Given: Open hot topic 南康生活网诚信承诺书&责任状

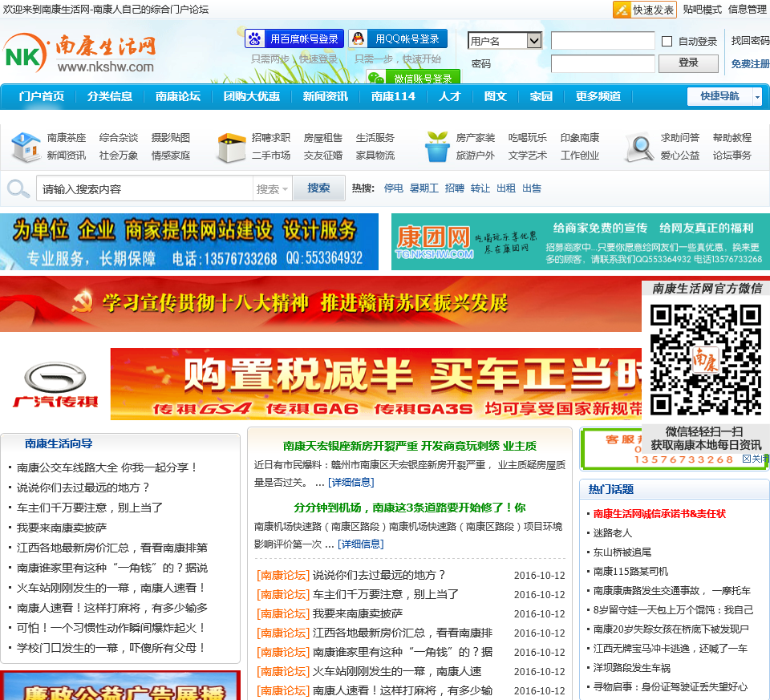Looking at the screenshot, I should point(659,514).
